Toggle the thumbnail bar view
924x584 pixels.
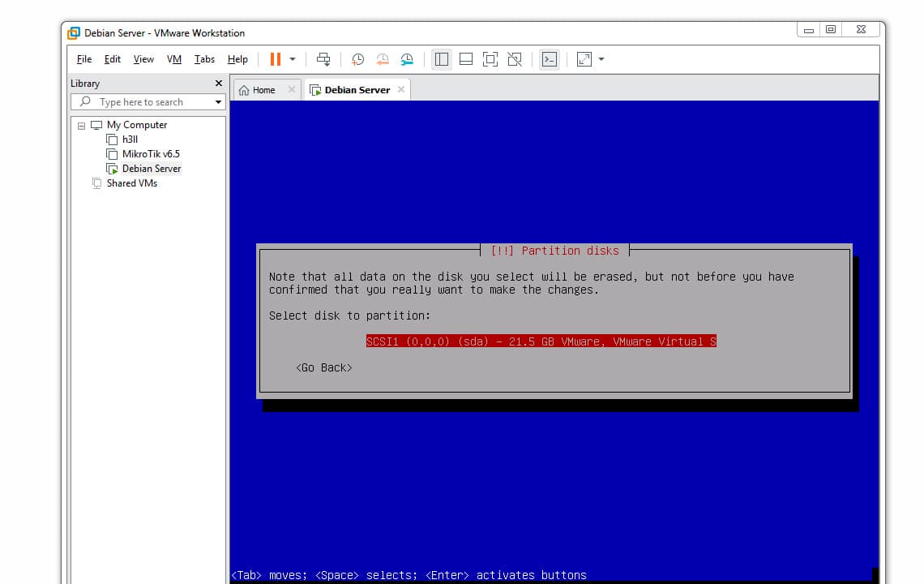point(465,59)
